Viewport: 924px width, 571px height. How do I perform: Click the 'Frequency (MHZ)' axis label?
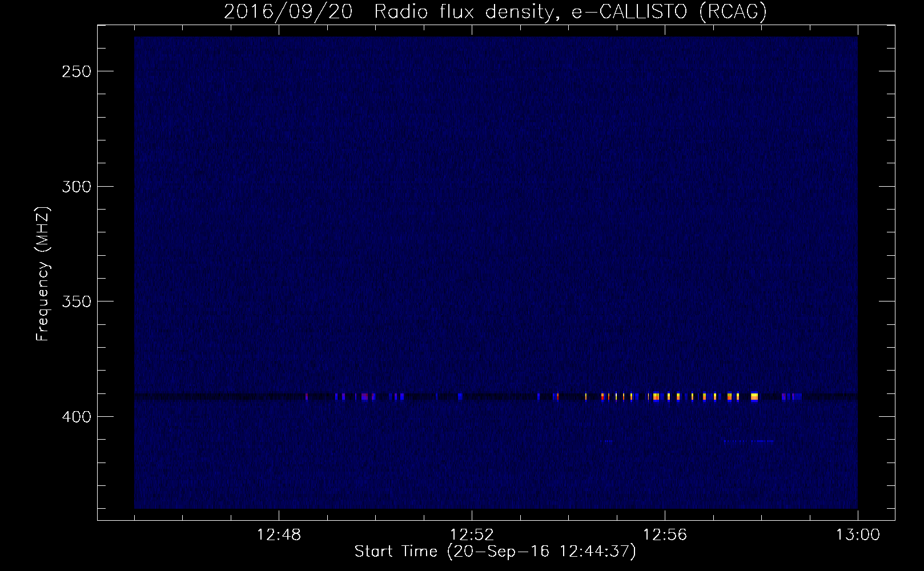43,274
